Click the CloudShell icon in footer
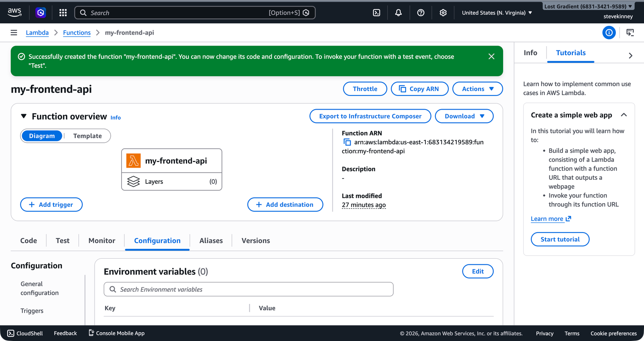This screenshot has height=341, width=644. pos(11,333)
